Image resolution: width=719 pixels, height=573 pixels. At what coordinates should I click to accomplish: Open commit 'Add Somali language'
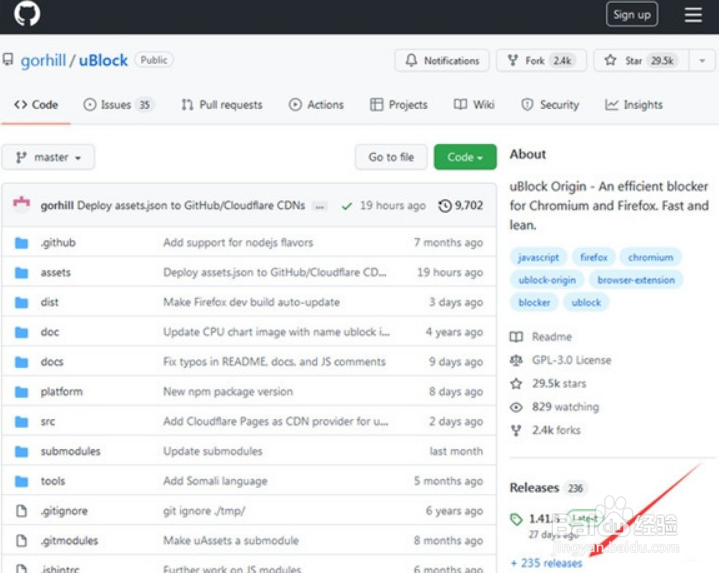215,481
